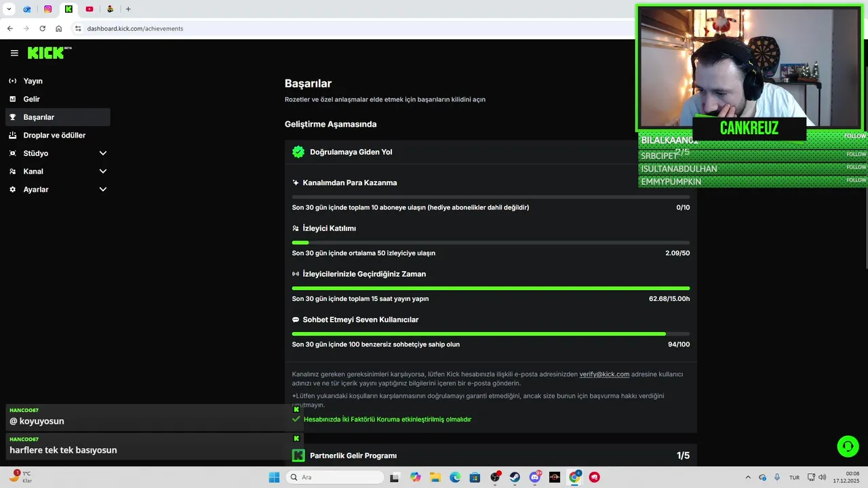The width and height of the screenshot is (868, 488).
Task: Open Yayın in the sidebar menu
Action: pos(58,81)
